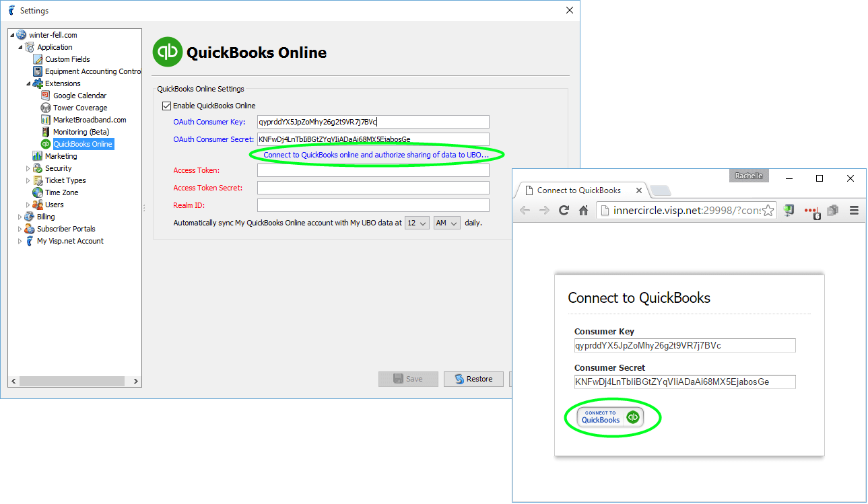
Task: Select the Connect to QuickBooks browser tab
Action: [x=582, y=190]
